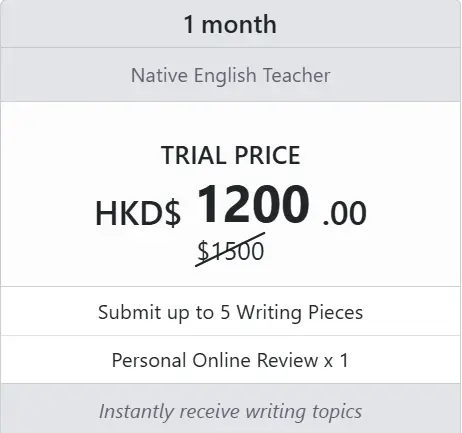462x433 pixels.
Task: Click the "TRIAL PRICE" label
Action: [231, 155]
